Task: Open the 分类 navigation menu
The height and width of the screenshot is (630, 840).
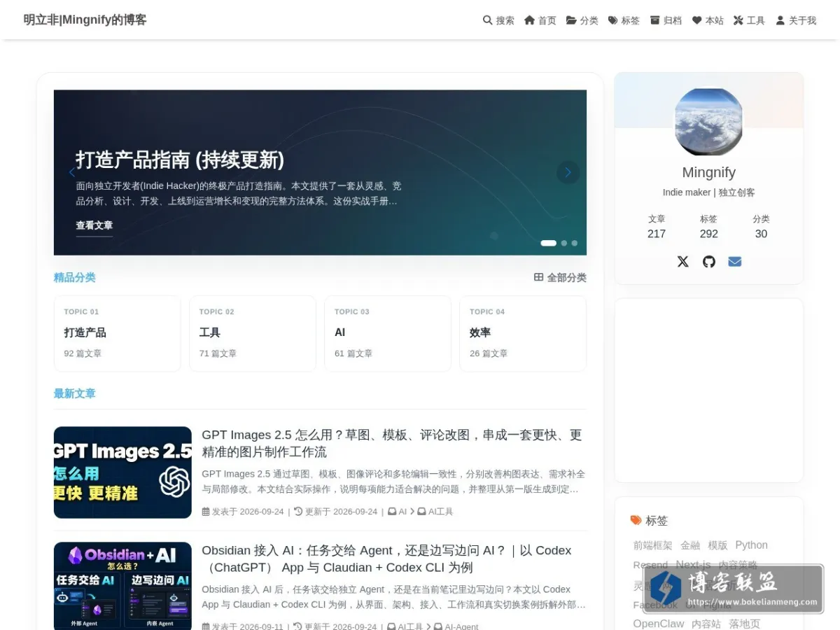Action: [x=582, y=20]
